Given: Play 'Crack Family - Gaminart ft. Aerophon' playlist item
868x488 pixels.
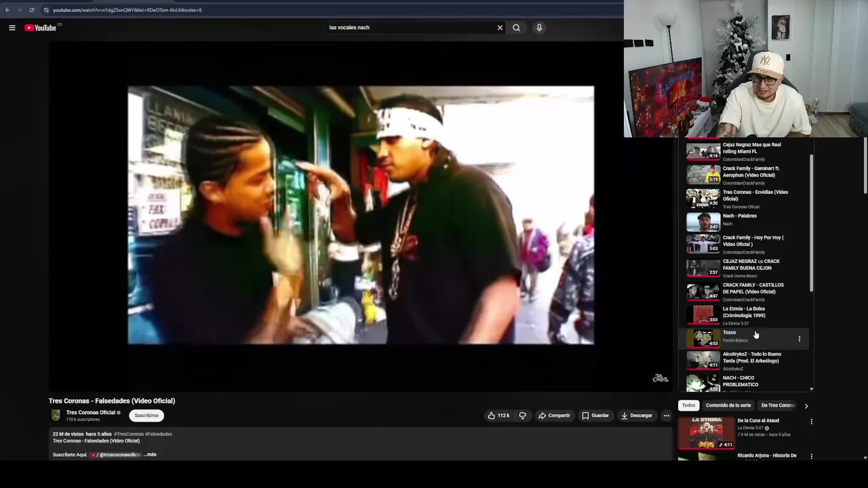Looking at the screenshot, I should [x=745, y=175].
